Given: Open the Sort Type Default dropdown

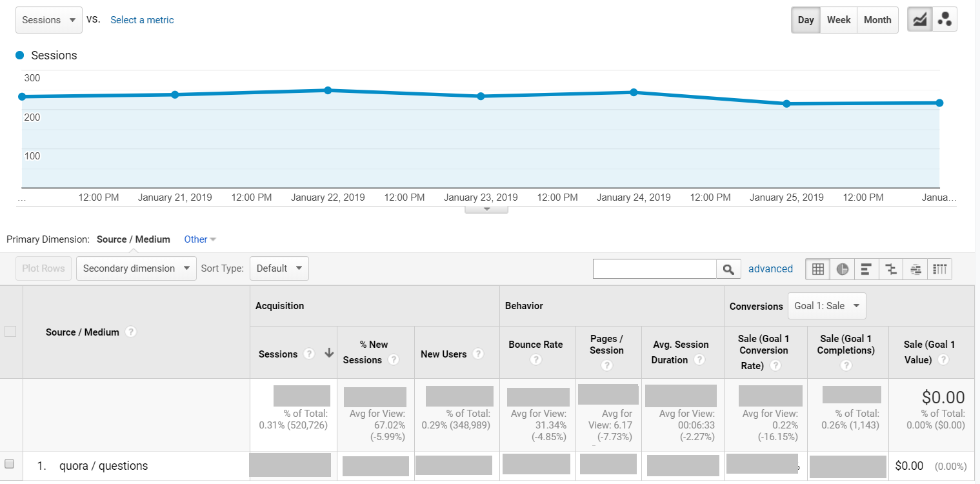Looking at the screenshot, I should click(x=279, y=268).
